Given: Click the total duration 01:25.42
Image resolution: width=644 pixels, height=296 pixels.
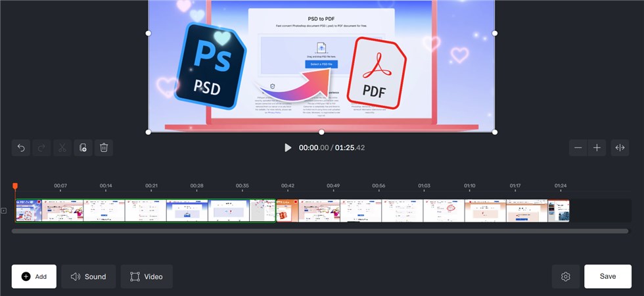Looking at the screenshot, I should click(x=350, y=147).
